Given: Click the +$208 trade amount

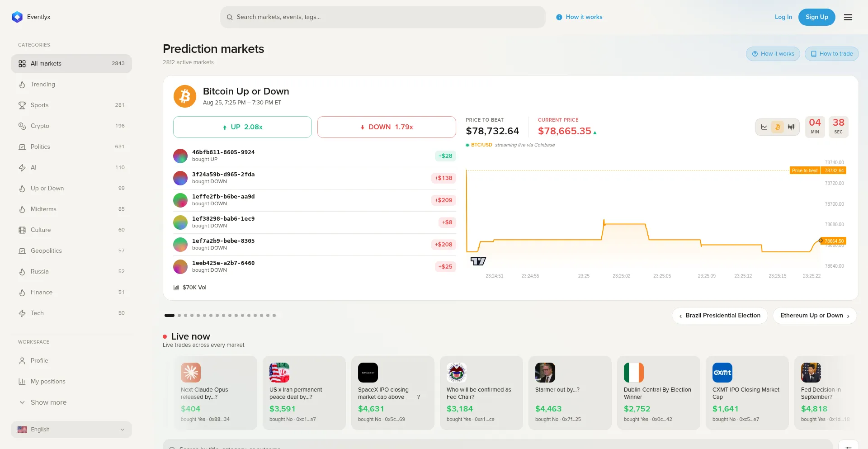Looking at the screenshot, I should point(443,245).
